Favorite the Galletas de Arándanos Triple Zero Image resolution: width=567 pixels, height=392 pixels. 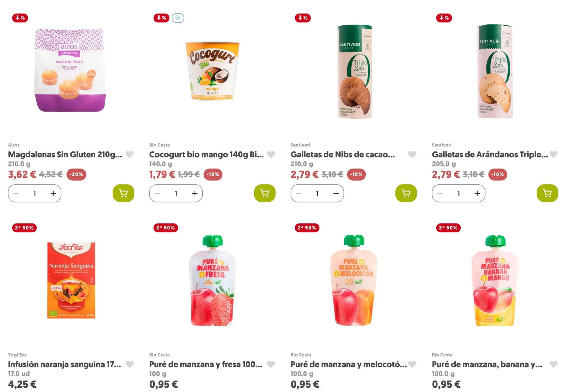[x=553, y=154]
